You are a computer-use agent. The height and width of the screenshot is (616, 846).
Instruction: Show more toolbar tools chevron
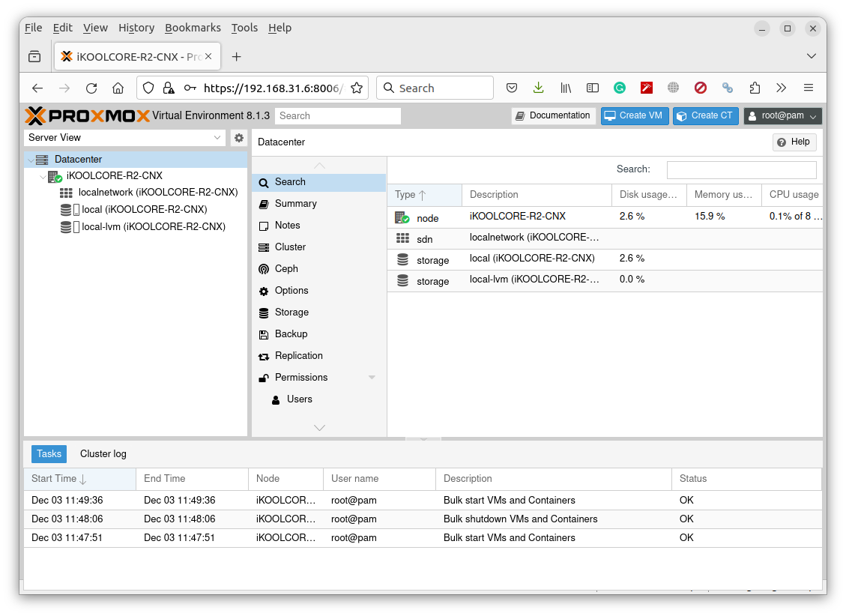click(782, 88)
